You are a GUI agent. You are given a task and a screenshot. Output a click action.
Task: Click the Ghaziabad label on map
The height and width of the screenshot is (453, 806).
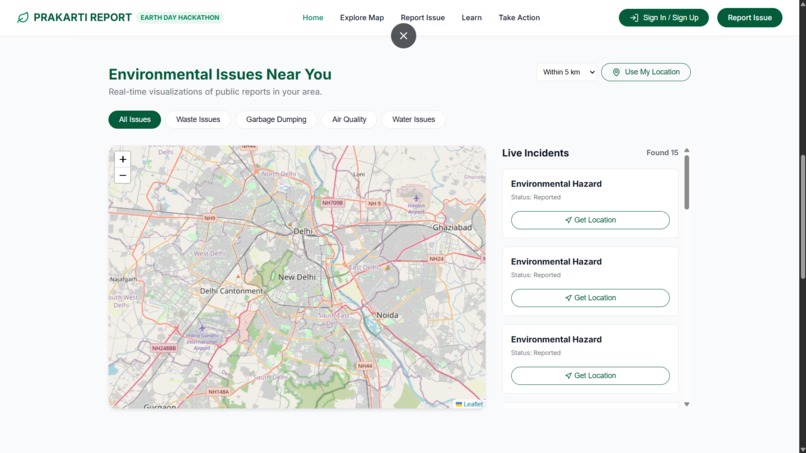pos(452,227)
